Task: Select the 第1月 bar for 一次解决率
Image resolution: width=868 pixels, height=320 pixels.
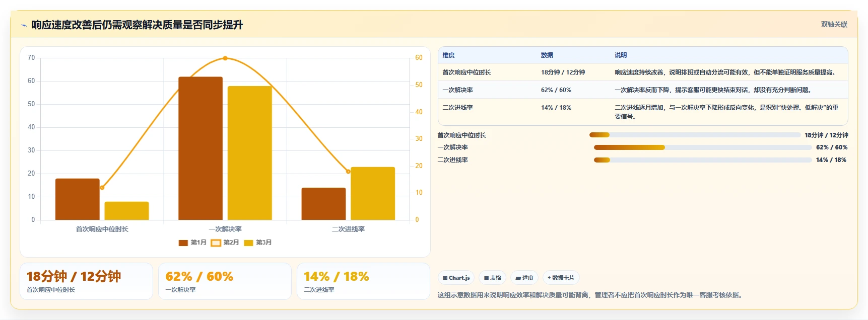Action: coord(201,148)
